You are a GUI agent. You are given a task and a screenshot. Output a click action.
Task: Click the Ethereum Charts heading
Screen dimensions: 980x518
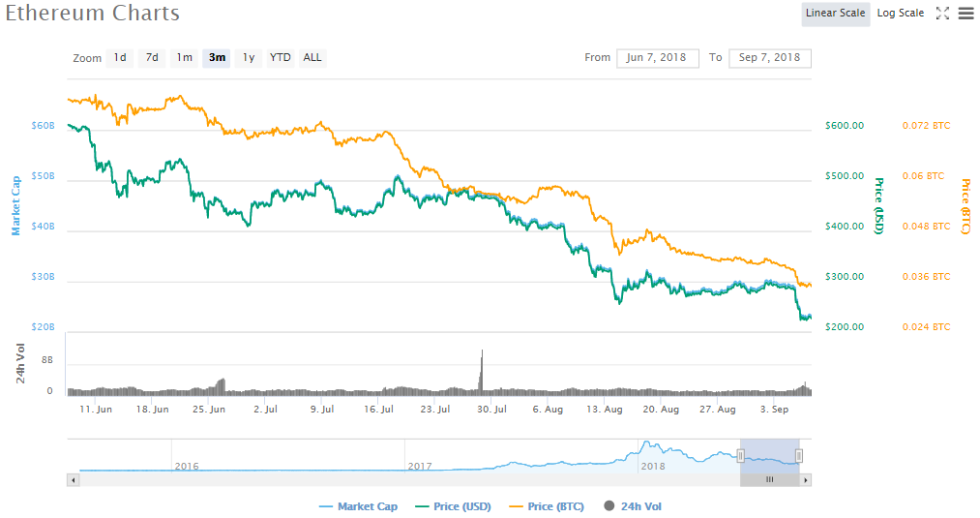click(93, 14)
